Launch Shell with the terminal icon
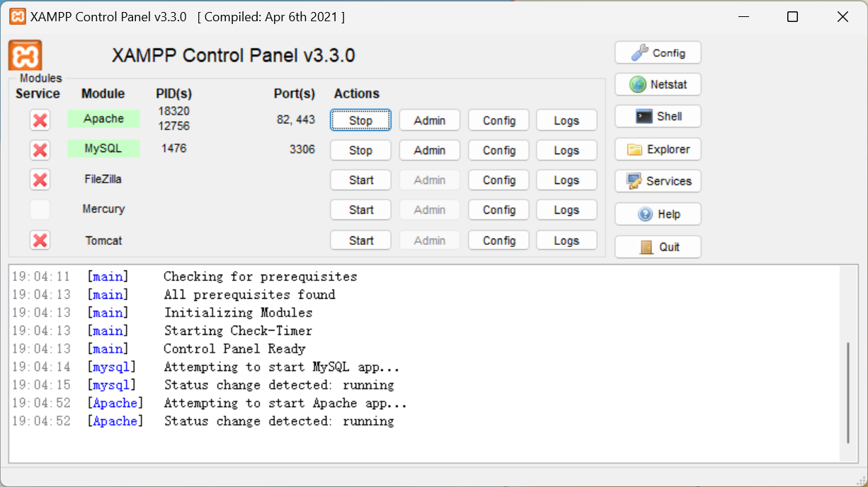 pyautogui.click(x=658, y=117)
